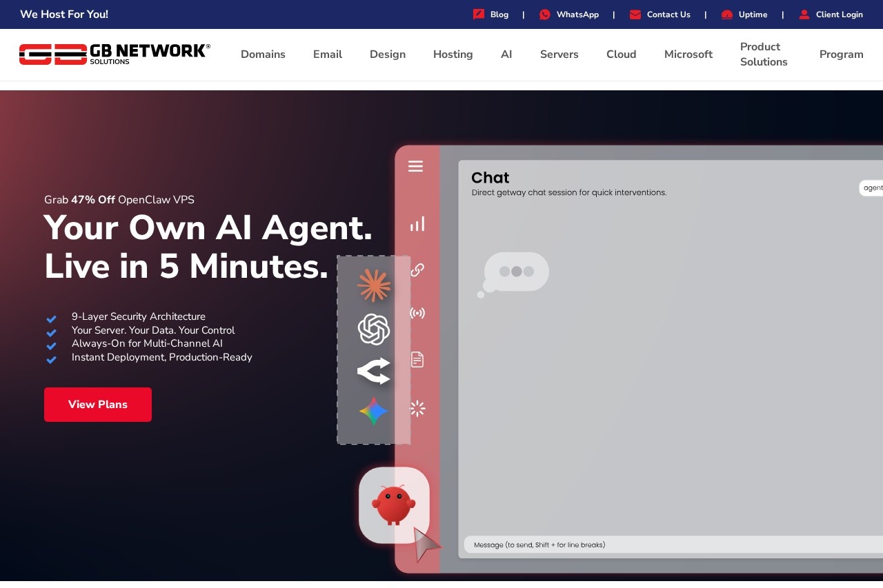Click the WhatsApp link in top bar
This screenshot has height=588, width=883.
[577, 14]
